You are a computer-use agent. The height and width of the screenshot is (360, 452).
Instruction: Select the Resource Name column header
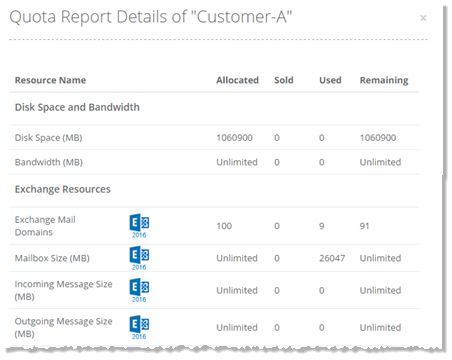50,80
